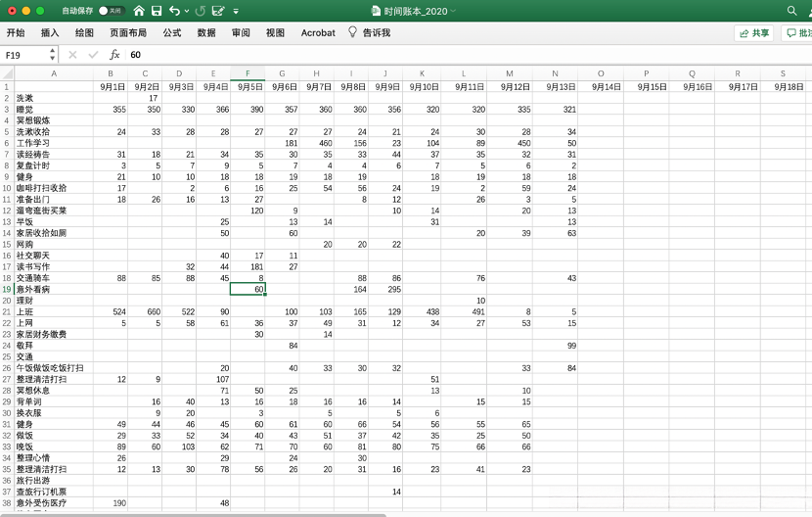The image size is (812, 517).
Task: Open the Customize Quick Access Toolbar dropdown
Action: pyautogui.click(x=236, y=12)
